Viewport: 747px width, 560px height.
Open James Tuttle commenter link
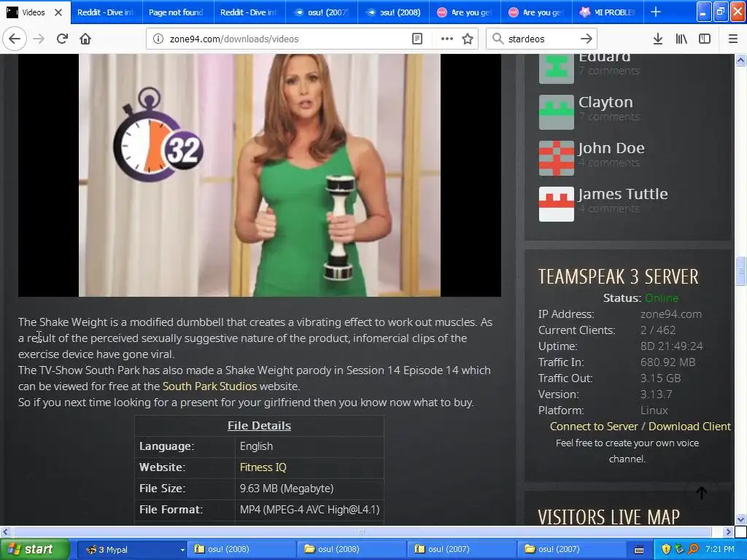click(x=623, y=194)
